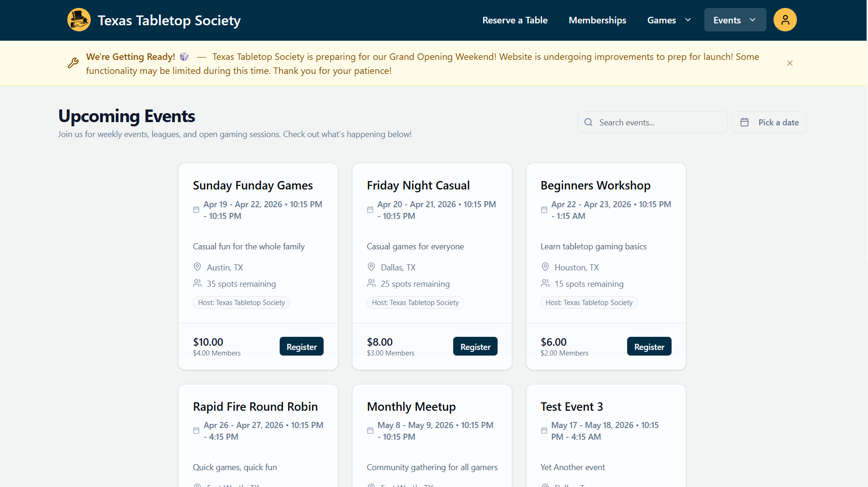Click 'Quick games, quick fun' description
The image size is (868, 487).
pos(235,467)
